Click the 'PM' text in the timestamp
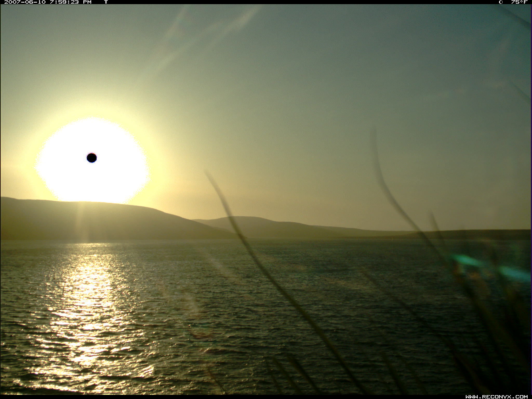 87,2
